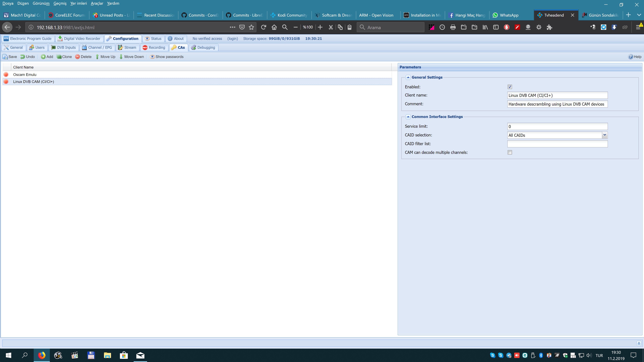The height and width of the screenshot is (362, 644).
Task: Click the Move Up arrow icon
Action: (x=97, y=57)
